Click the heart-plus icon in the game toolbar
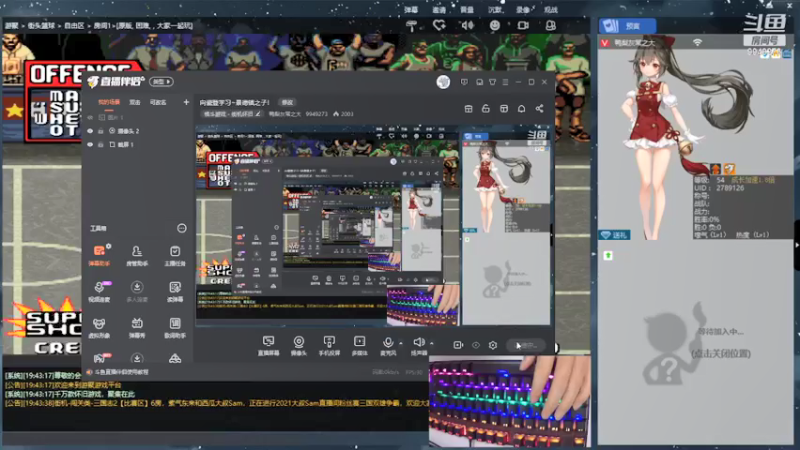Image resolution: width=800 pixels, height=450 pixels. pos(439,25)
